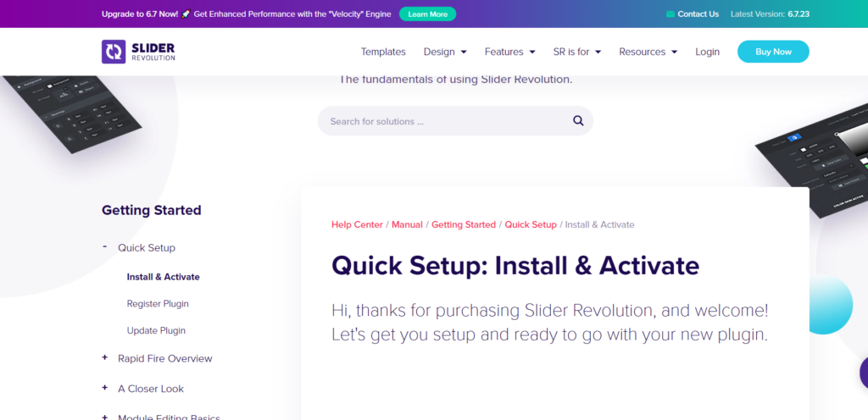This screenshot has width=868, height=420.
Task: Open the Manual breadcrumb link
Action: (x=407, y=224)
